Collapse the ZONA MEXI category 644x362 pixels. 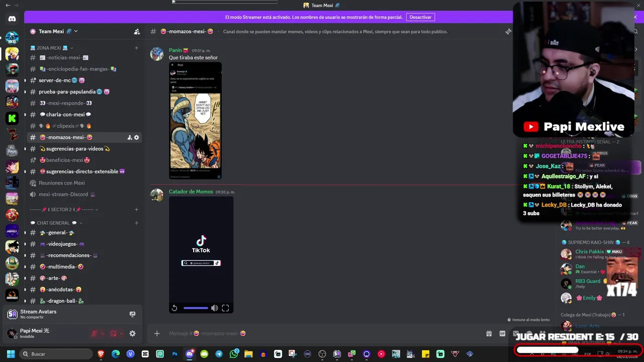[x=52, y=48]
